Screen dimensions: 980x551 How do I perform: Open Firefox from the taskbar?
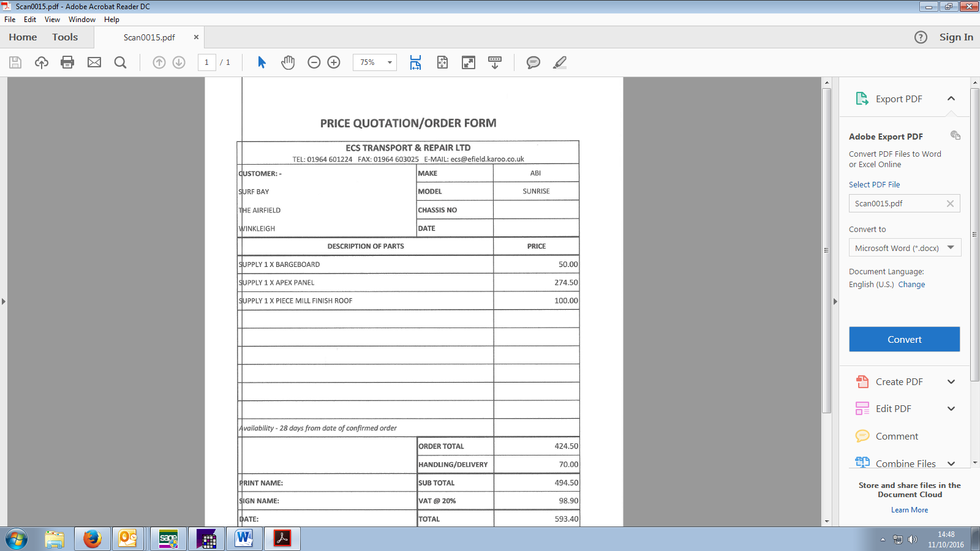(92, 539)
